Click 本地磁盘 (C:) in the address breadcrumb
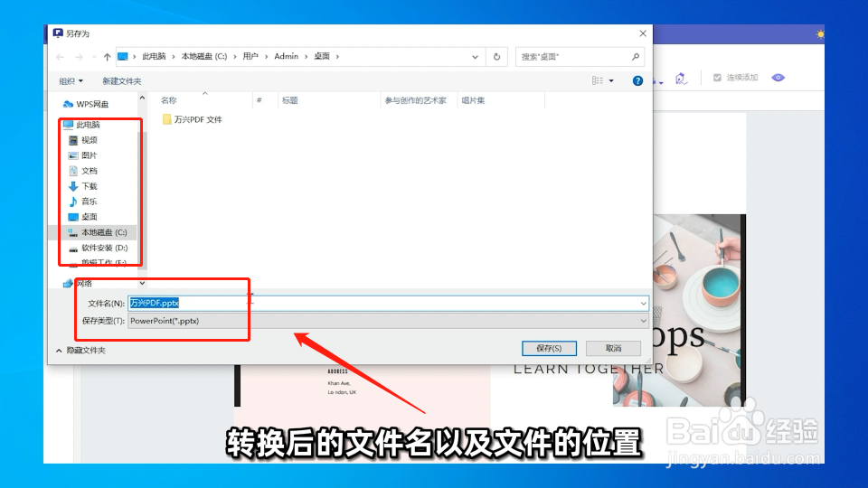868x488 pixels. [x=204, y=56]
